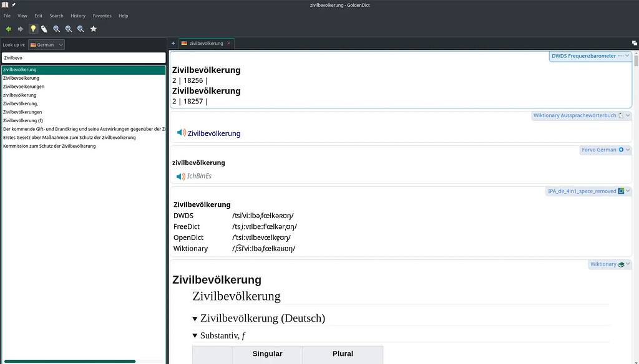Select the pronounce word toolbar icon
639x364 pixels.
tap(44, 29)
